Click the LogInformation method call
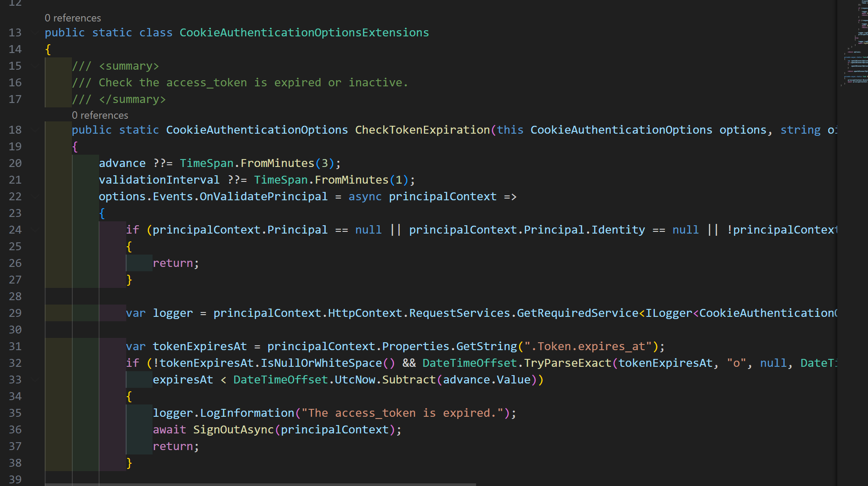This screenshot has height=486, width=868. click(247, 413)
